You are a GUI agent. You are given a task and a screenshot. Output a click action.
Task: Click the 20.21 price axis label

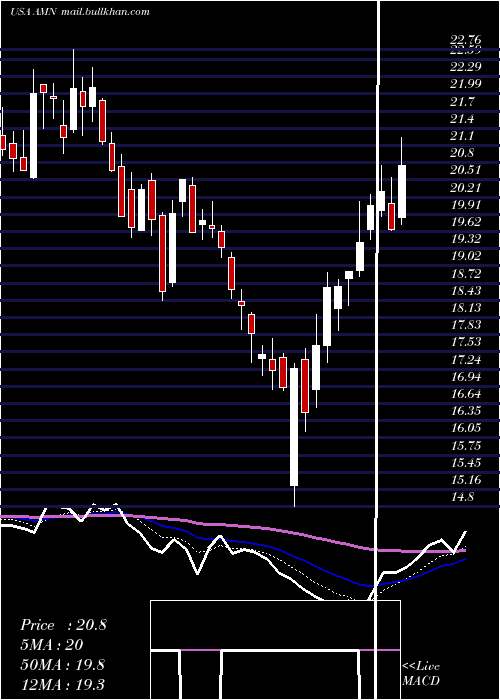pyautogui.click(x=466, y=188)
